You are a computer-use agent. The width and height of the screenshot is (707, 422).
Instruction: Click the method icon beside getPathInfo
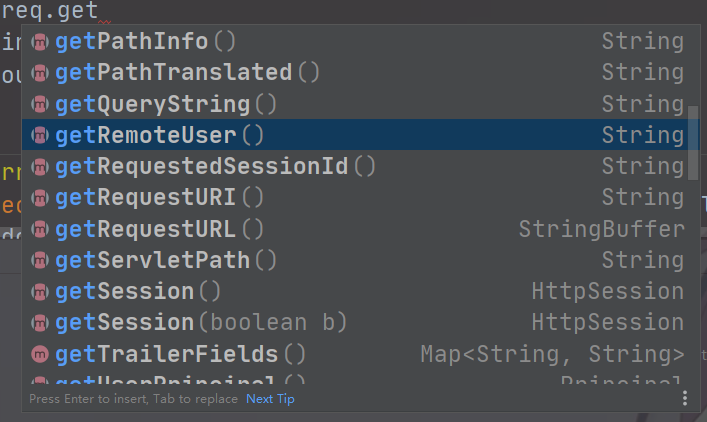(x=40, y=42)
